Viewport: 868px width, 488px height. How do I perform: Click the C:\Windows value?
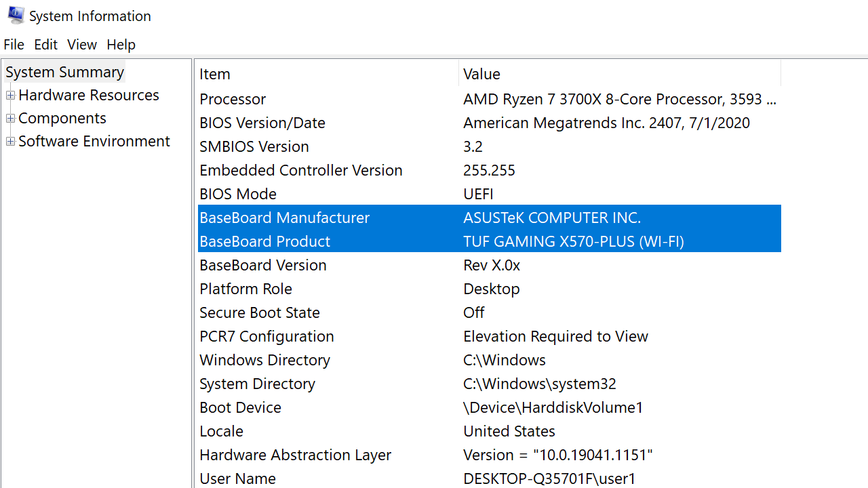pyautogui.click(x=505, y=360)
